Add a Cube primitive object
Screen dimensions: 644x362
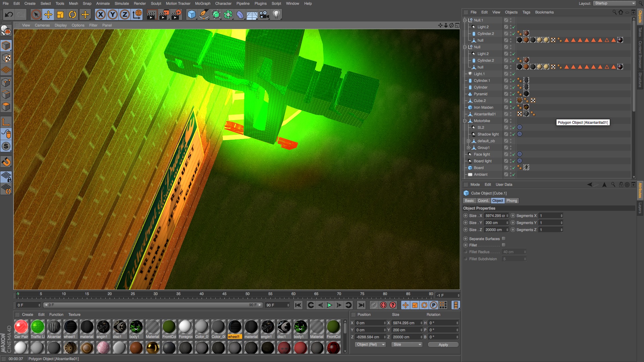(192, 15)
